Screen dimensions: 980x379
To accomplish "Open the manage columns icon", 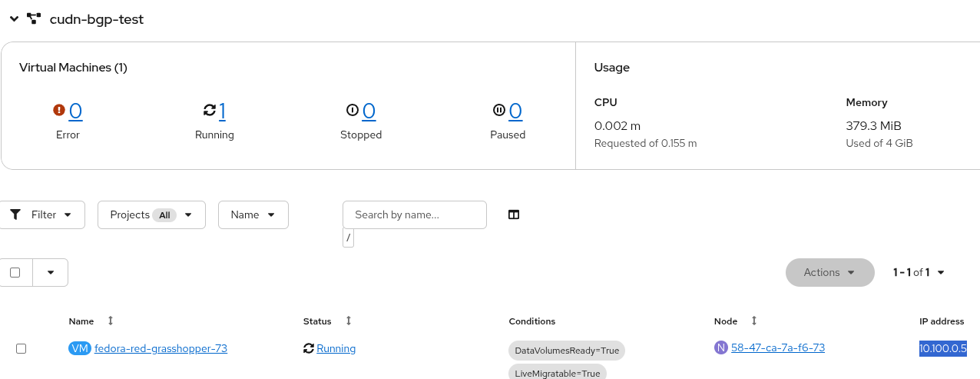I will coord(514,214).
